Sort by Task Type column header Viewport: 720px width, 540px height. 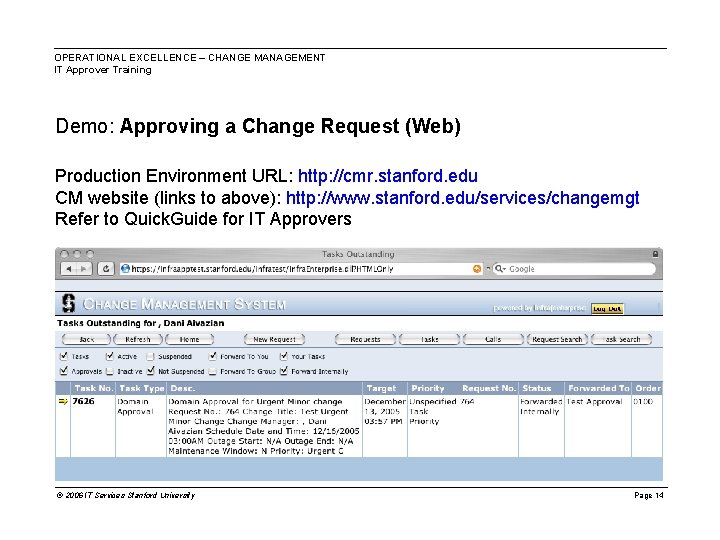tap(141, 388)
